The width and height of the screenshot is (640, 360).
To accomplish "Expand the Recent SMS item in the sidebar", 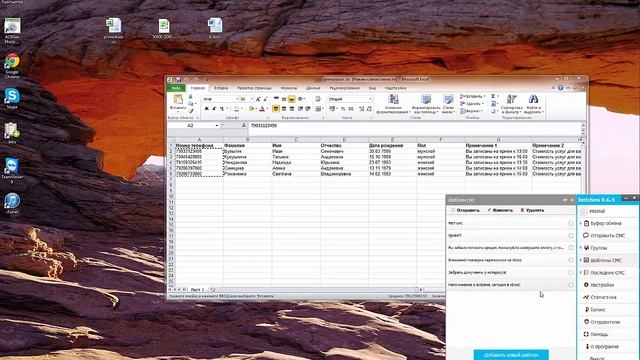I will pos(580,272).
